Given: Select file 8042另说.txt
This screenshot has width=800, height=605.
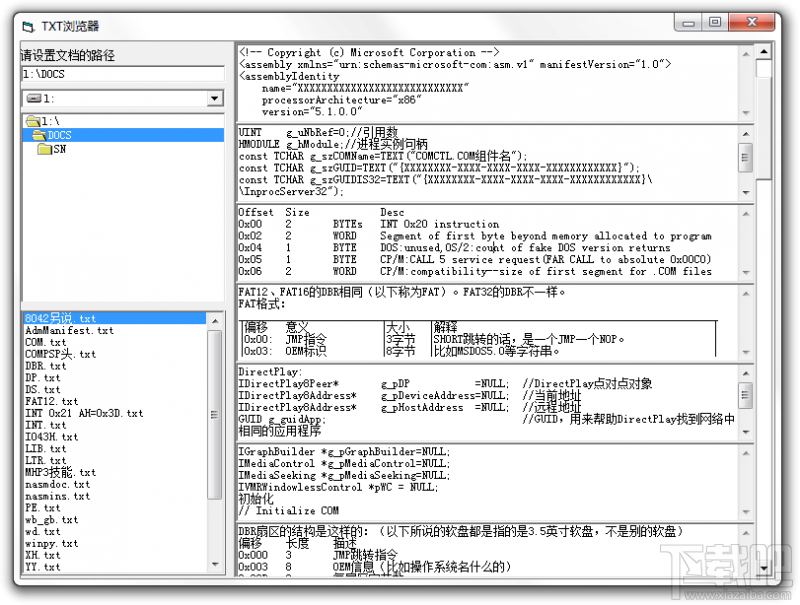Looking at the screenshot, I should tap(115, 318).
